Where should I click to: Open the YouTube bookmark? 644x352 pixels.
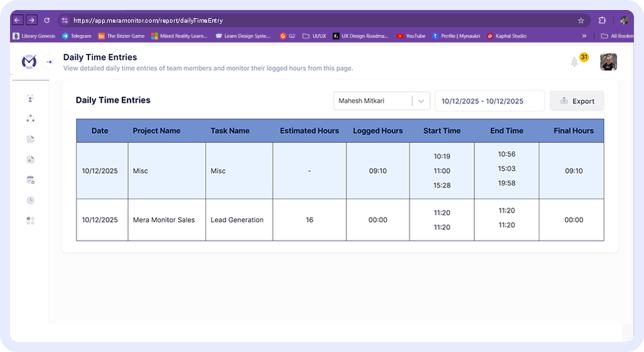click(411, 36)
